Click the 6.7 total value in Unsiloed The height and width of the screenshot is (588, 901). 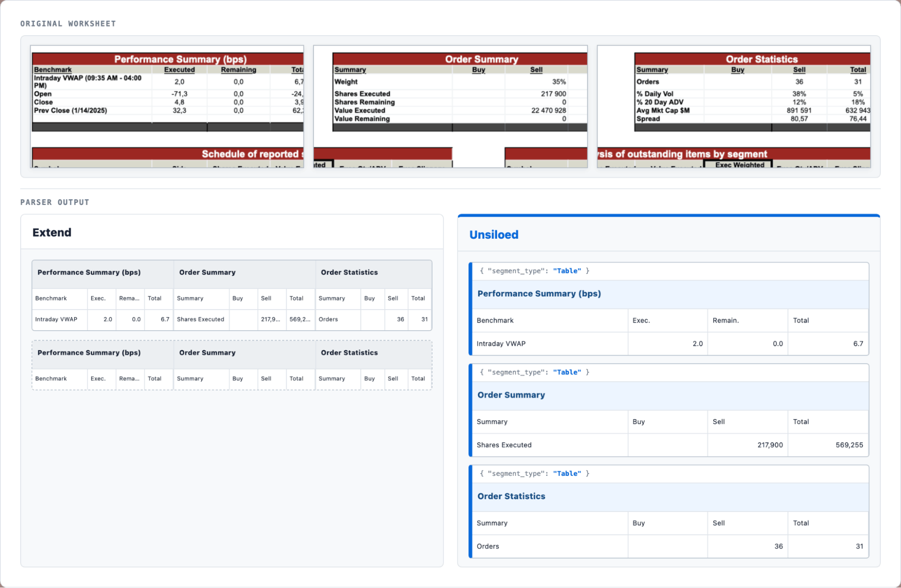[x=858, y=344]
